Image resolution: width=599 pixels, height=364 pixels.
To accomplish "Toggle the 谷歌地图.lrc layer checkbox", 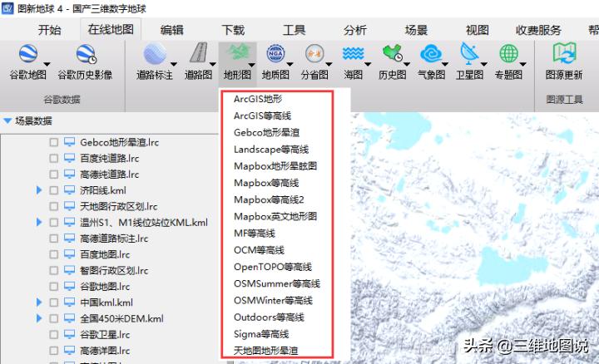I will click(54, 287).
